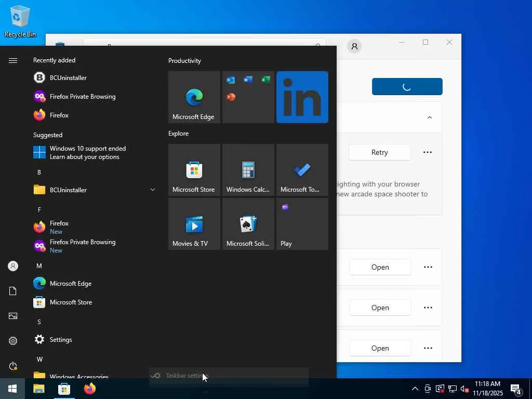Click the letter W index header
This screenshot has height=399, width=532.
coord(39,359)
